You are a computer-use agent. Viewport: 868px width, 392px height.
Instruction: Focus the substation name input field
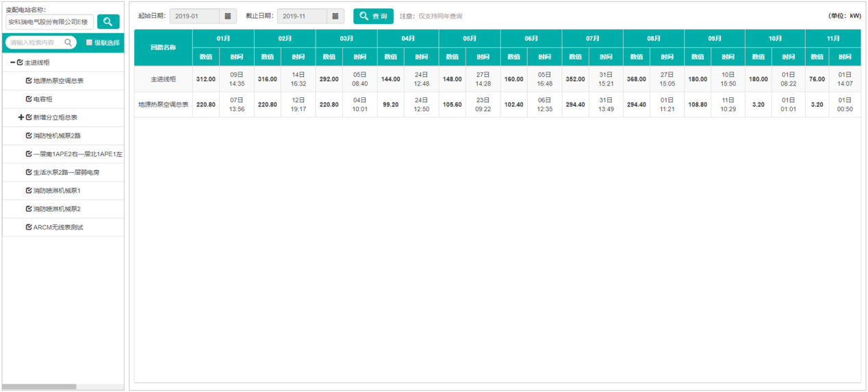click(49, 22)
